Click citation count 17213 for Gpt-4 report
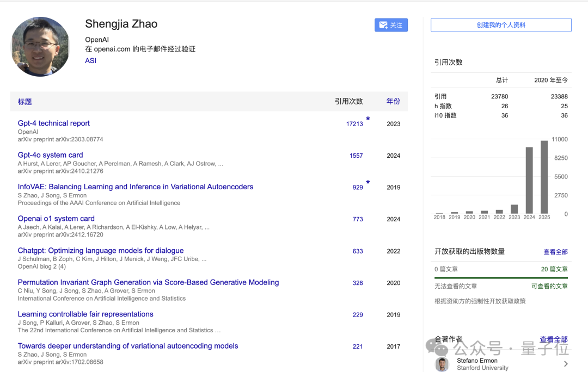Image resolution: width=588 pixels, height=372 pixels. click(355, 123)
